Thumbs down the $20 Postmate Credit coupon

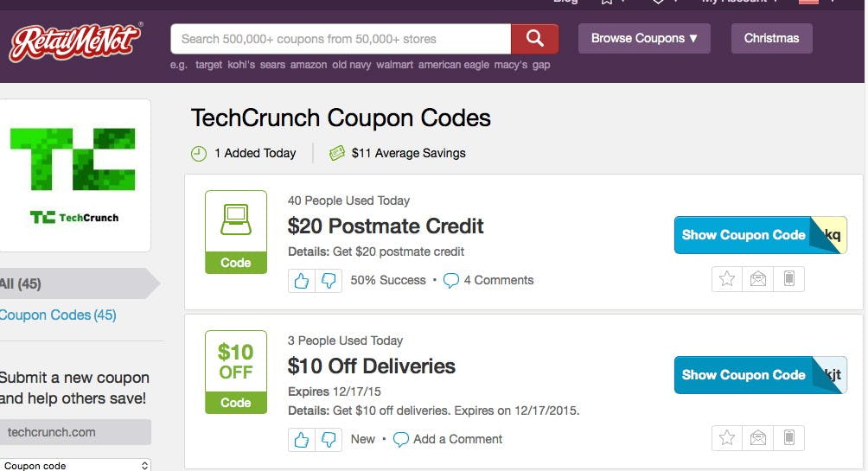point(329,281)
